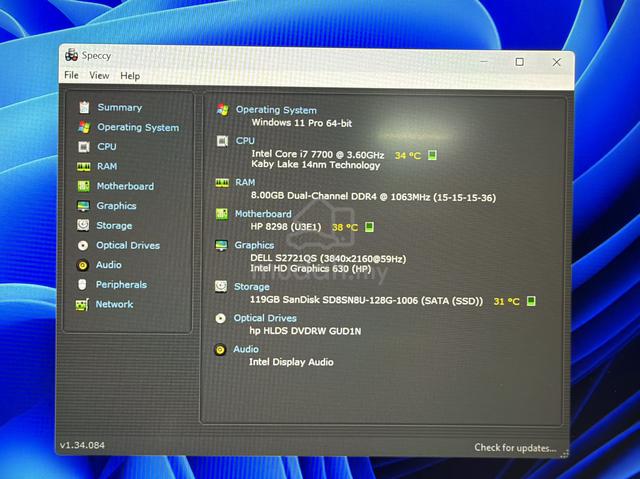
Task: Click the Motherboard icon in summary panel
Action: 222,214
